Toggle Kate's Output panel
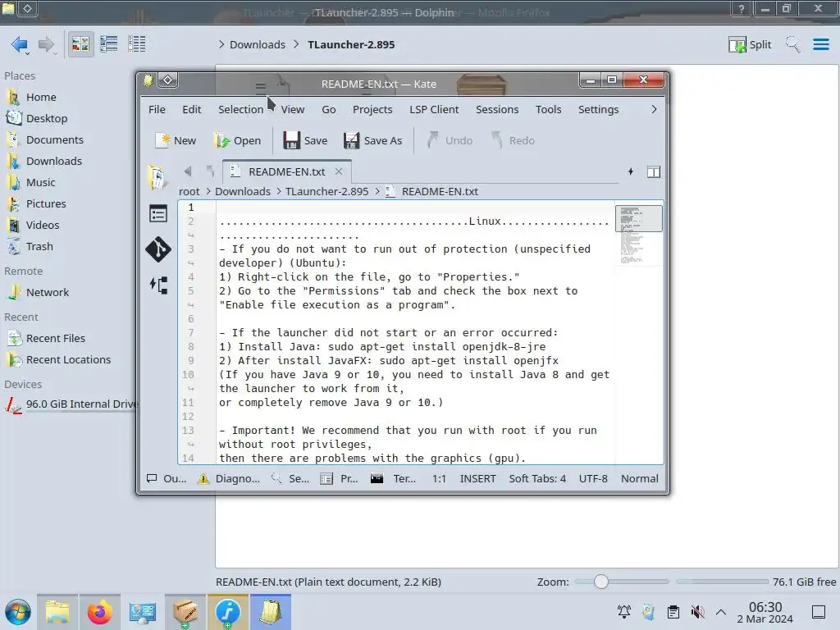This screenshot has height=630, width=840. [167, 478]
